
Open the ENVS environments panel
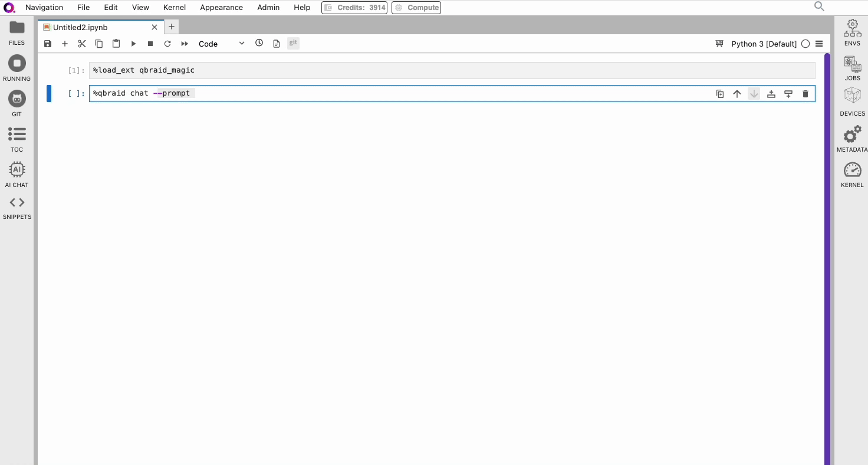click(x=852, y=32)
